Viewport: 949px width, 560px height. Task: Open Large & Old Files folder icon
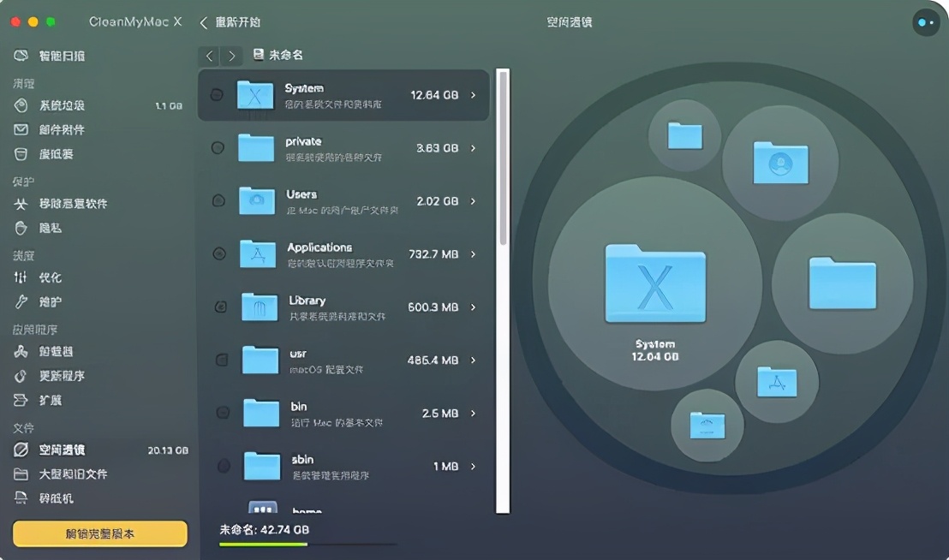pyautogui.click(x=21, y=474)
